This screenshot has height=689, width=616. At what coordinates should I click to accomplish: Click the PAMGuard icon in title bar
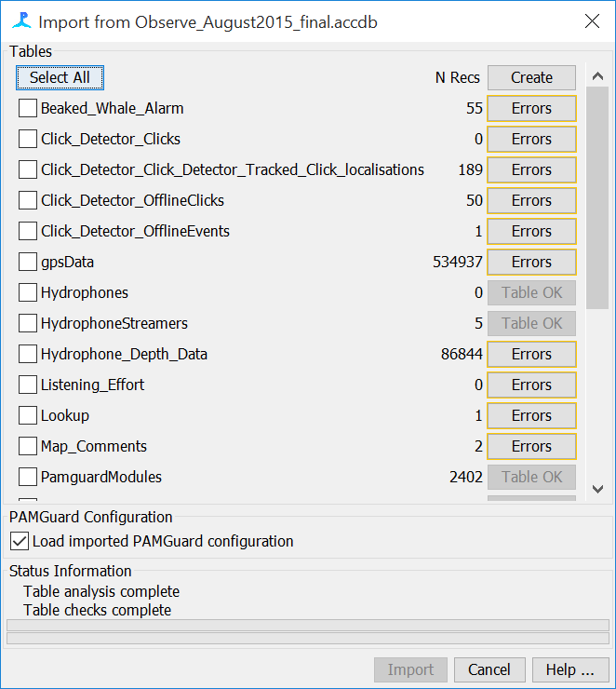click(x=21, y=21)
